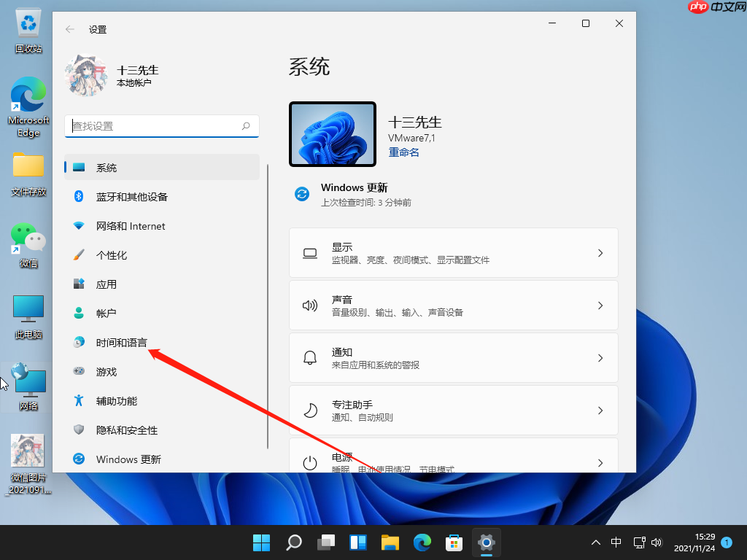The width and height of the screenshot is (747, 560).
Task: Click the 重命名 rename link
Action: coord(403,152)
